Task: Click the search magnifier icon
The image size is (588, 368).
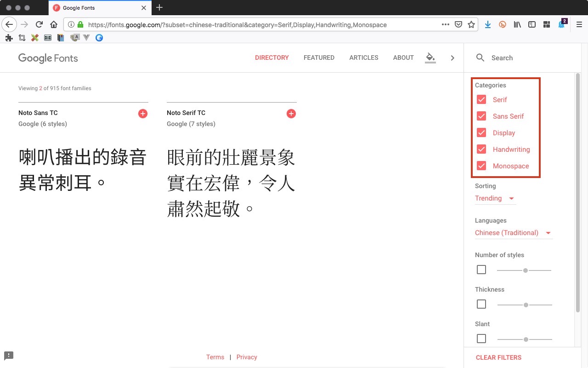Action: tap(480, 57)
